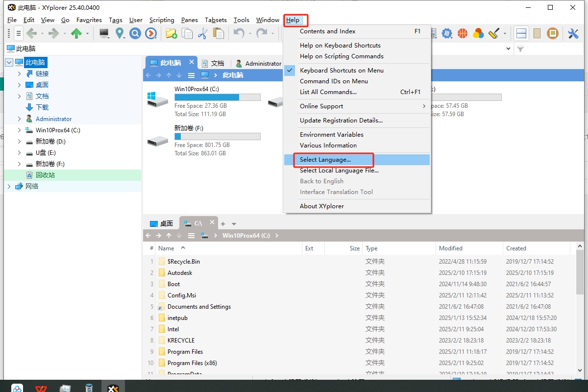Click the Copy toolbar icon
Image resolution: width=588 pixels, height=392 pixels.
pos(187,33)
